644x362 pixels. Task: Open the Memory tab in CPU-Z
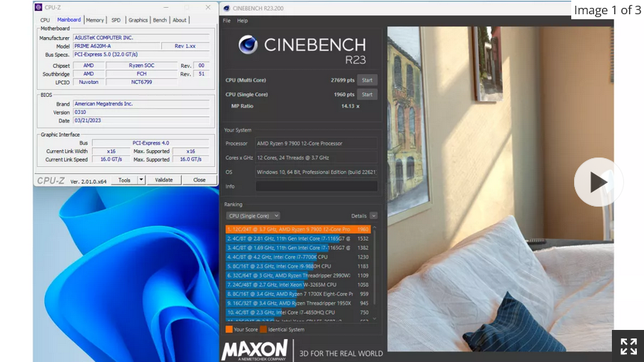coord(95,20)
